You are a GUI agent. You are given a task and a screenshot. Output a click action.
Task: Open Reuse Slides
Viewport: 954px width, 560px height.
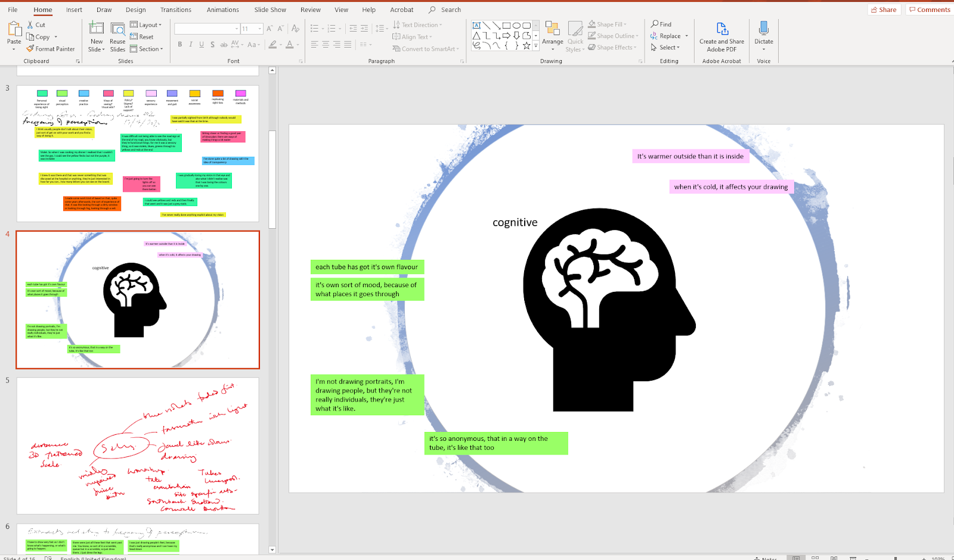pyautogui.click(x=117, y=36)
